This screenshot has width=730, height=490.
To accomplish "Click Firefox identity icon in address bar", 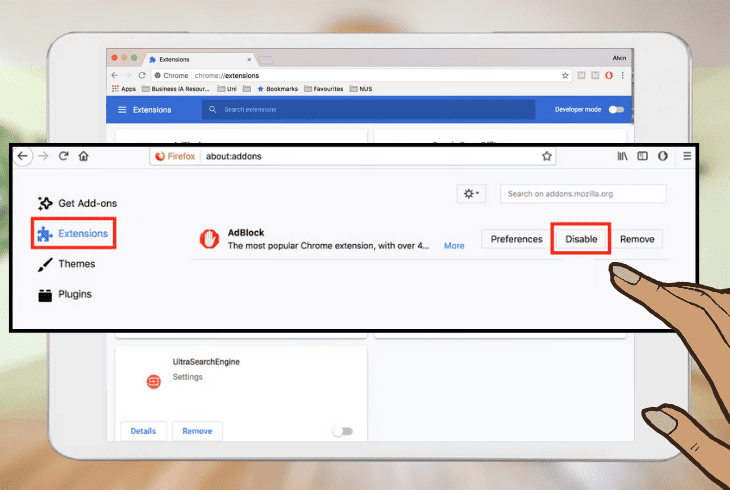I will tap(175, 157).
